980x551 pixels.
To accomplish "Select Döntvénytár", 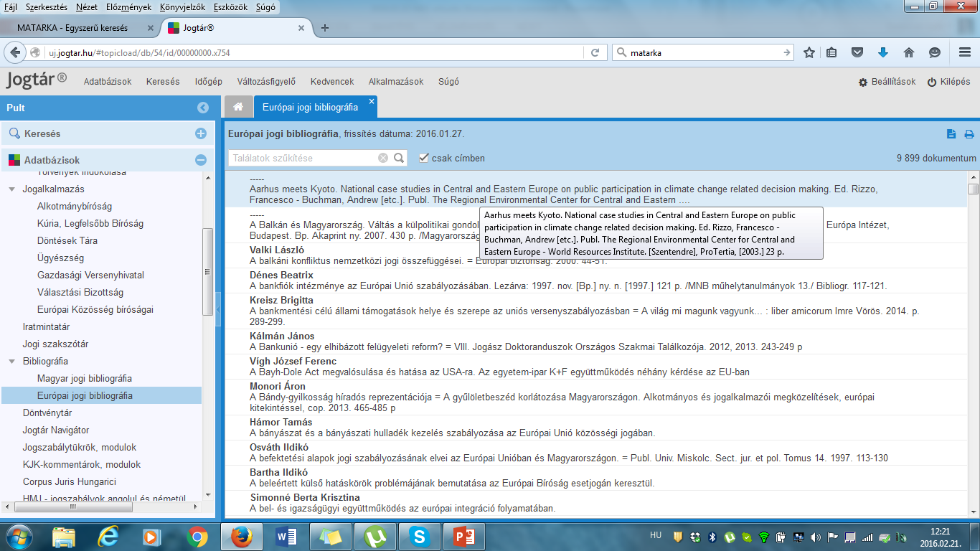I will click(x=47, y=413).
